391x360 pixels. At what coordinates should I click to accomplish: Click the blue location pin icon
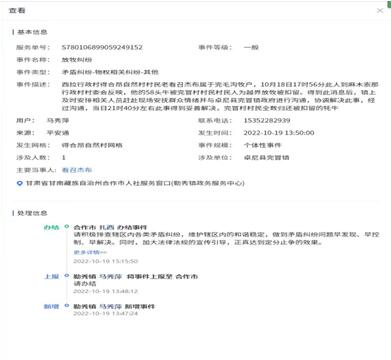click(x=20, y=183)
